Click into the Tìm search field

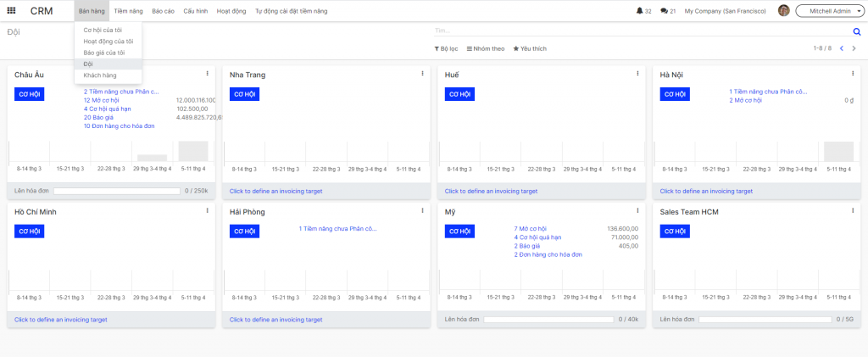pos(643,31)
